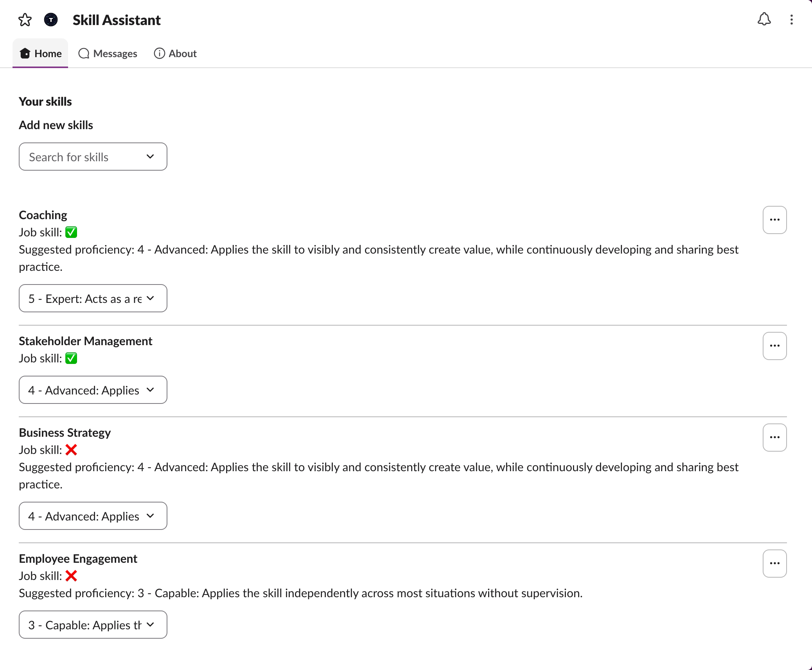Viewport: 812px width, 670px height.
Task: Star the Skill Assistant app
Action: [25, 20]
